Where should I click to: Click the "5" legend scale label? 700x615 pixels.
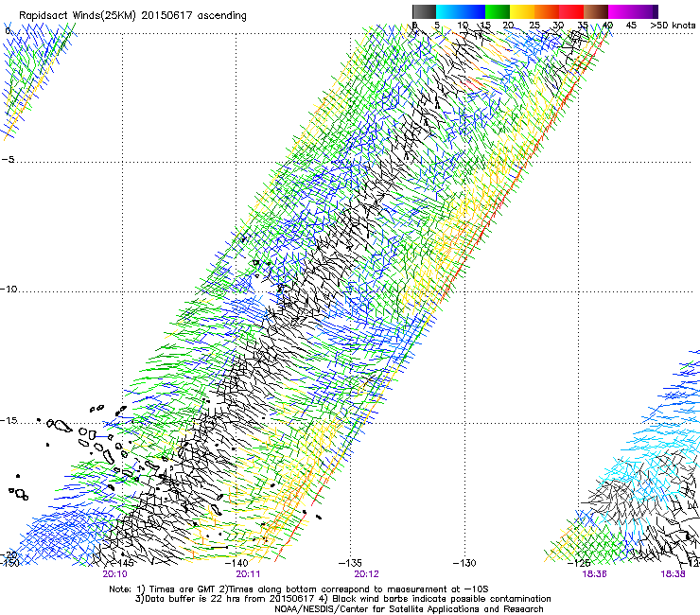(x=437, y=25)
